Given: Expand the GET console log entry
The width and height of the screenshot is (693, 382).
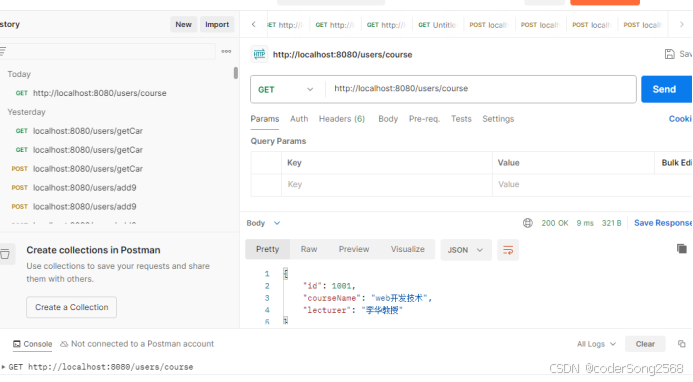Looking at the screenshot, I should click(x=3, y=367).
